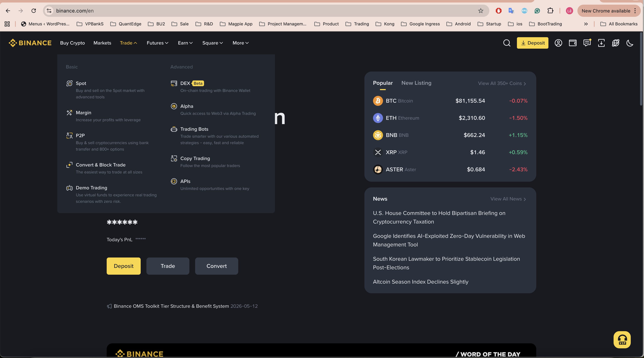Open the Chrome extensions puzzle icon
This screenshot has height=358, width=644.
tap(550, 11)
